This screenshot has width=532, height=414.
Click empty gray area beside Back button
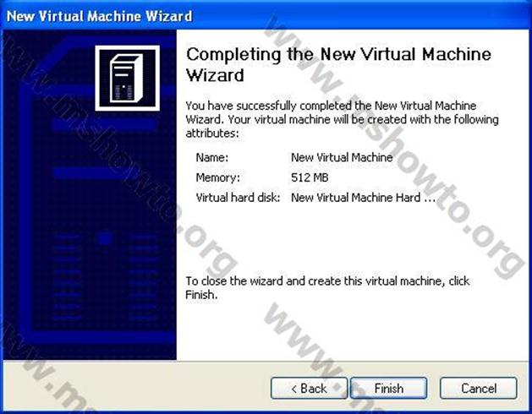(x=135, y=388)
